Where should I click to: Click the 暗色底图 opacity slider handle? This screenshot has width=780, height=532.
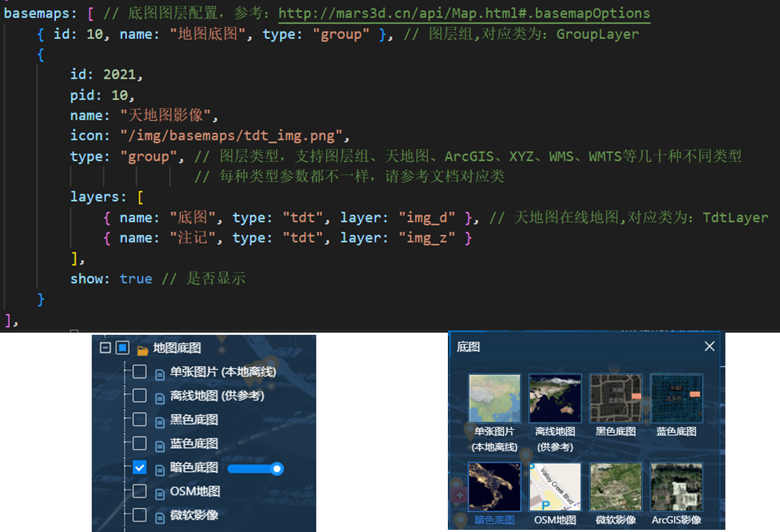[x=277, y=469]
